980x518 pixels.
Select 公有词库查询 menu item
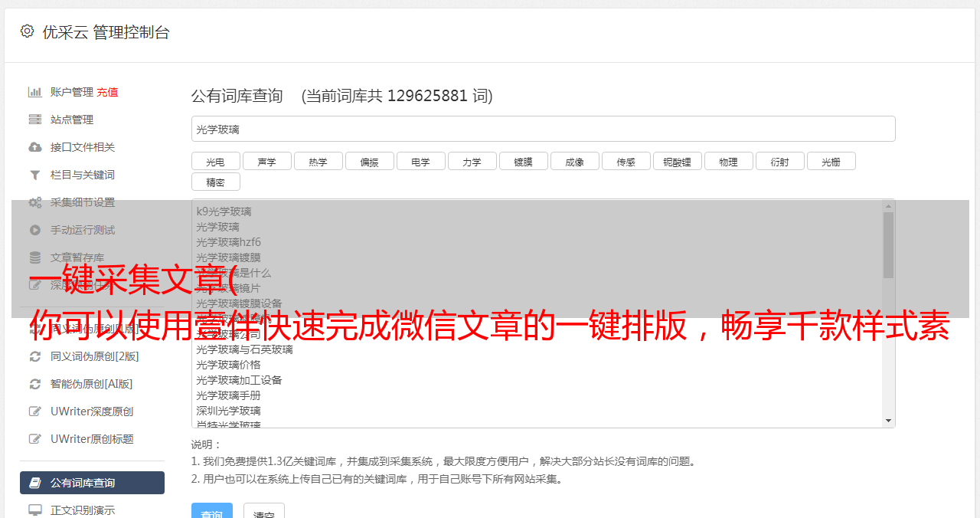[92, 483]
